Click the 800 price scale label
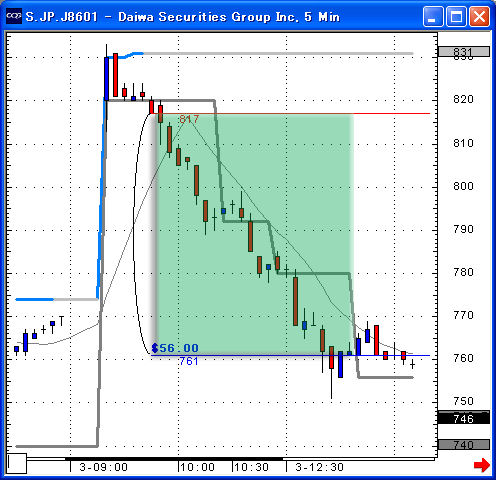Image resolution: width=496 pixels, height=480 pixels. click(463, 186)
